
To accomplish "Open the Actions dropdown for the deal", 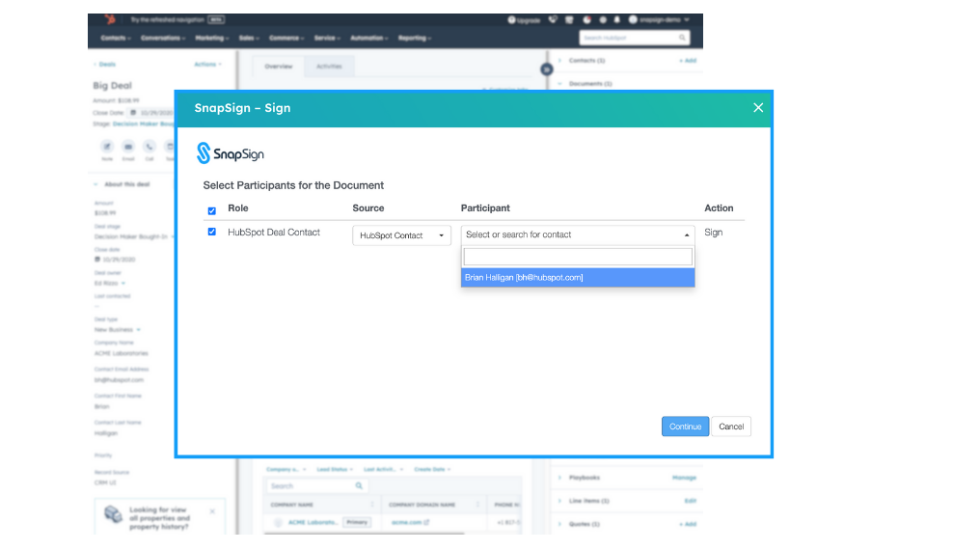I will (x=207, y=65).
